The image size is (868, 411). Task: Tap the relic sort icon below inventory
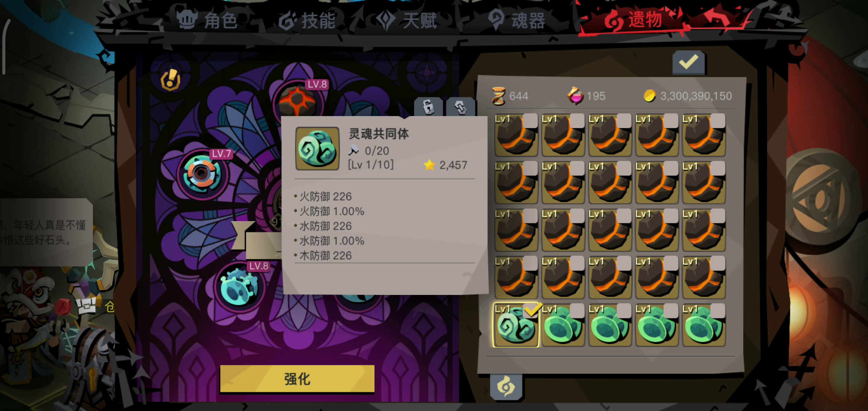(x=506, y=387)
